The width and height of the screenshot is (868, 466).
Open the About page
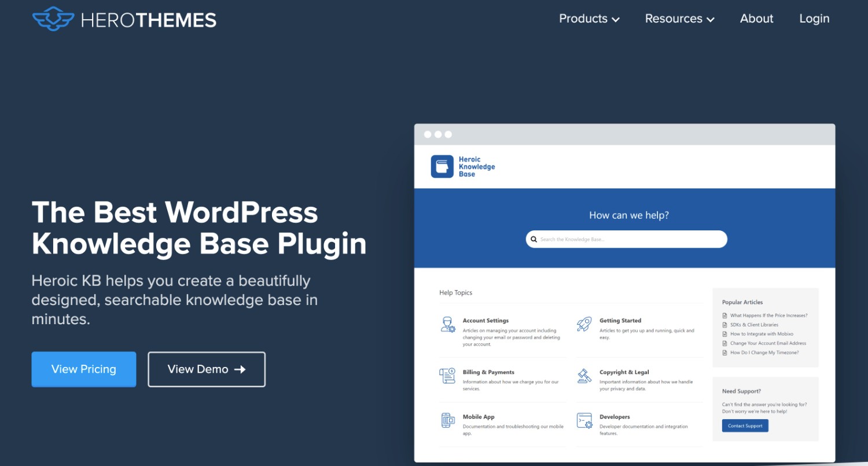click(756, 19)
